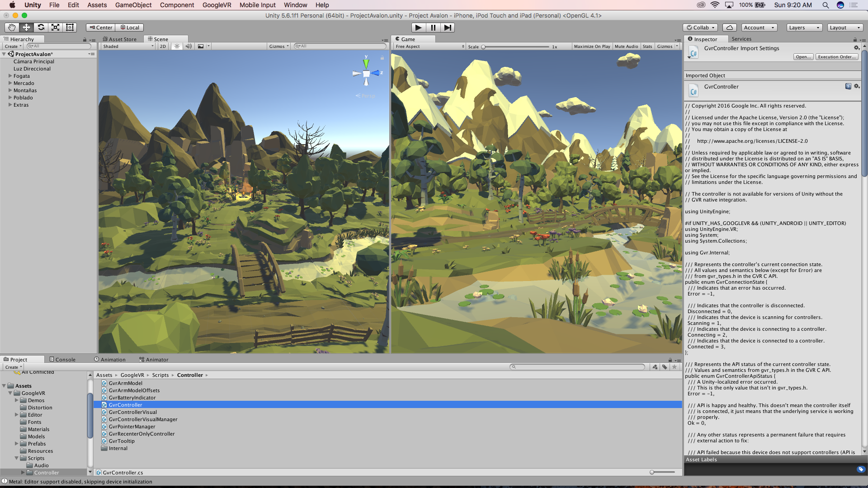Select the Rect transform tool
This screenshot has width=868, height=488.
pyautogui.click(x=70, y=28)
